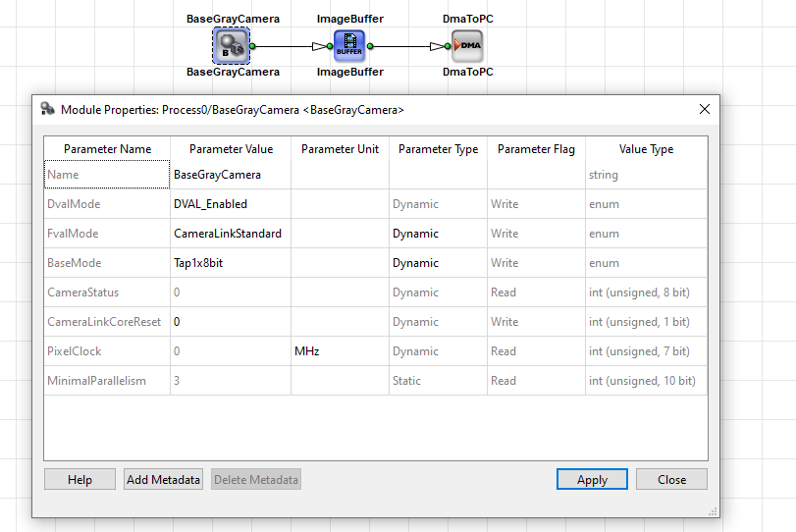Click the string value type cell

(646, 175)
